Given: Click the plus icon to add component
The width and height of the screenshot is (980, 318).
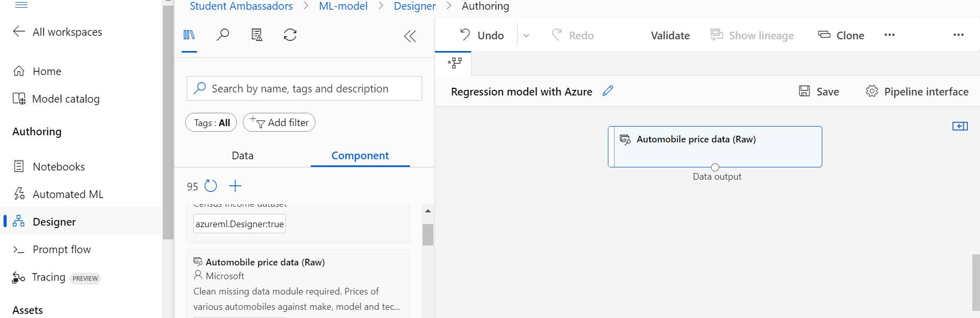Looking at the screenshot, I should click(x=235, y=186).
